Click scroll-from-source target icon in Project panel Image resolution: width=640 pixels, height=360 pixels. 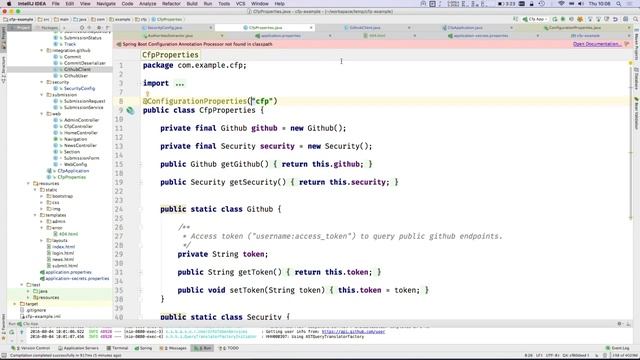tap(82, 27)
